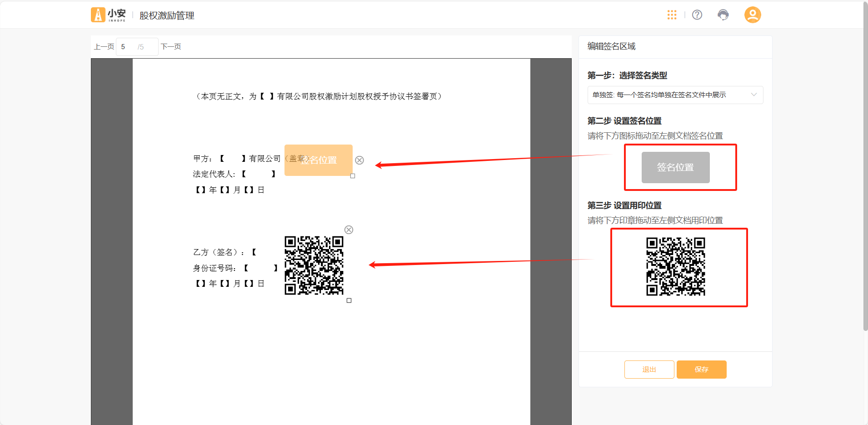This screenshot has height=425, width=868.
Task: Open the help question mark icon
Action: (697, 15)
